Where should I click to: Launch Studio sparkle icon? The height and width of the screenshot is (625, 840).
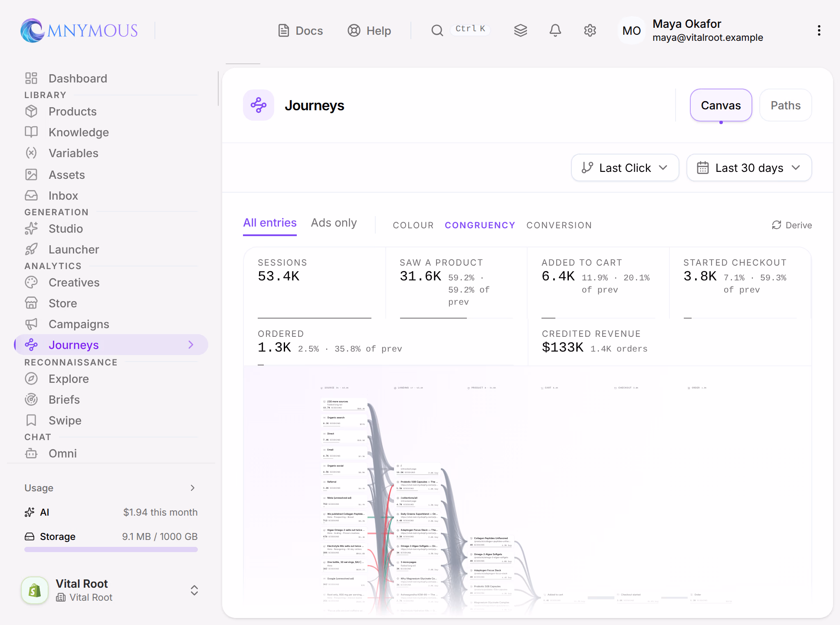pyautogui.click(x=31, y=228)
